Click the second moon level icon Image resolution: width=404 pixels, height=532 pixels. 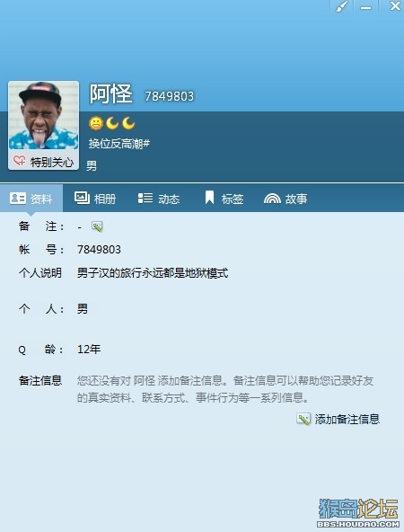coord(128,123)
